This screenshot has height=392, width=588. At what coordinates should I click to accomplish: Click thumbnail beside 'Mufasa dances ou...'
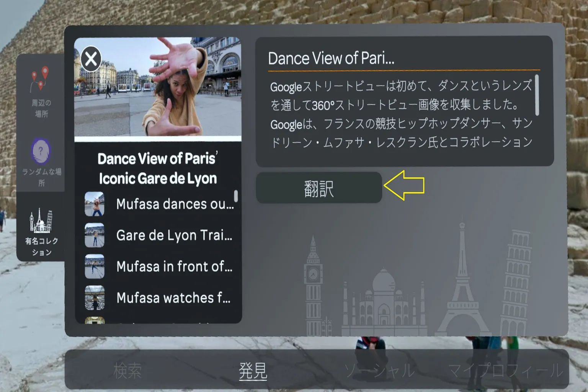(x=95, y=204)
